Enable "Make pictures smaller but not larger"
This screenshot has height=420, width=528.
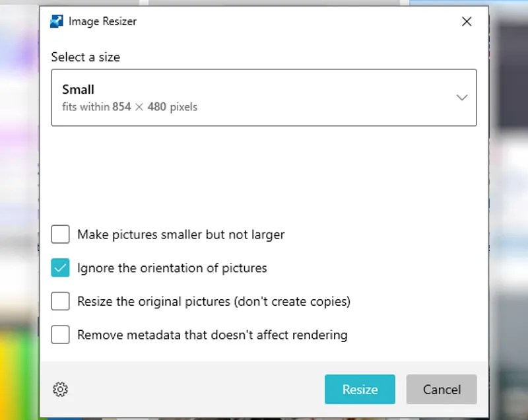60,234
